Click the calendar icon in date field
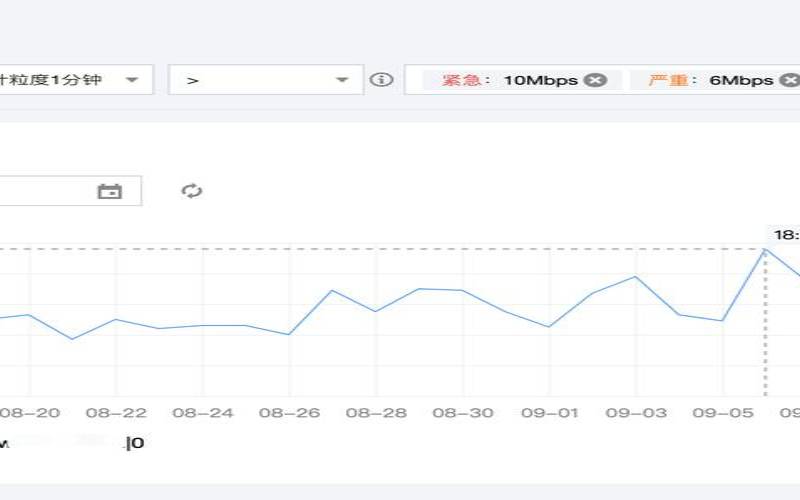 [109, 191]
